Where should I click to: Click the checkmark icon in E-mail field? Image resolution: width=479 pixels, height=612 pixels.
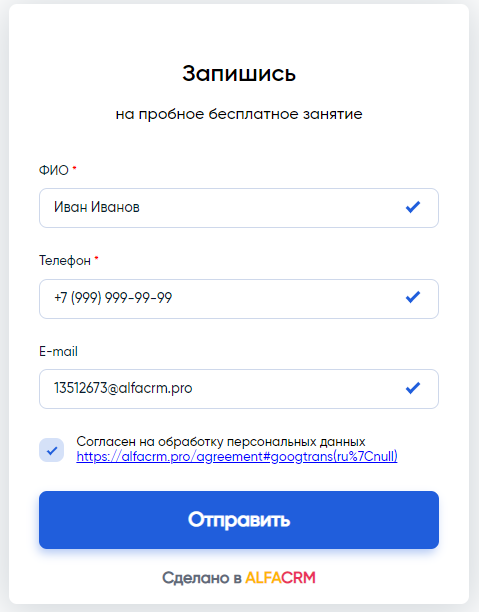(413, 388)
